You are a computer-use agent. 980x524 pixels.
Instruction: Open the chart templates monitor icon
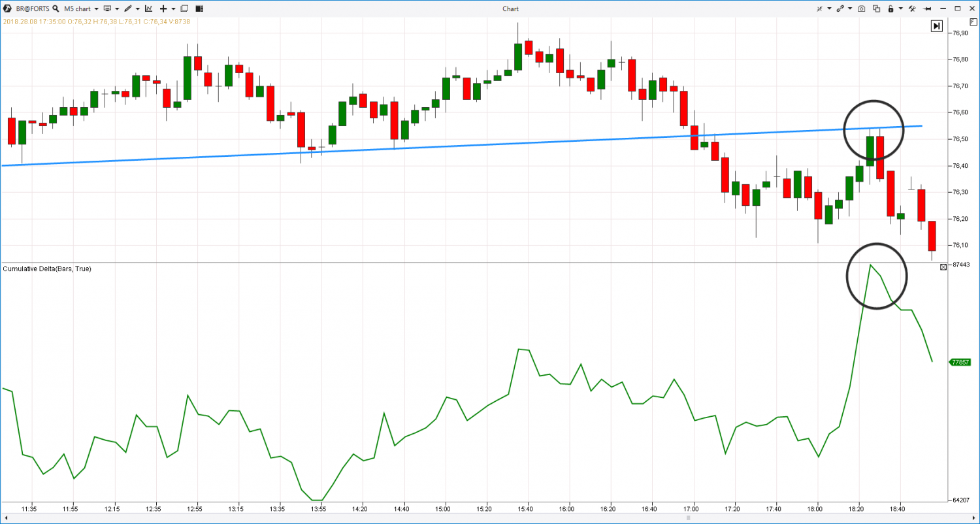click(x=107, y=8)
